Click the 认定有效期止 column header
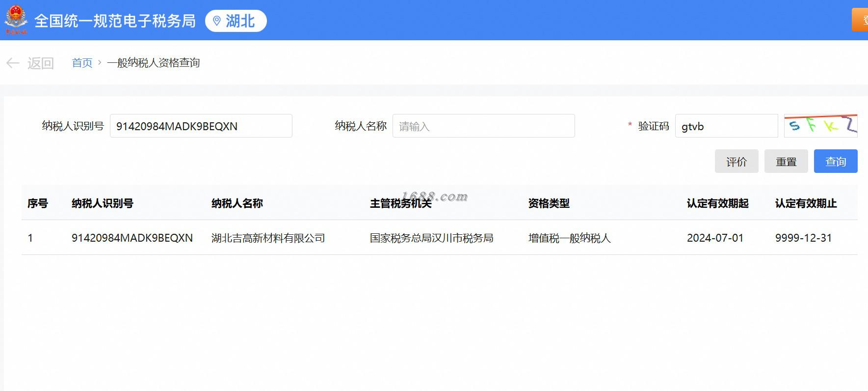 806,203
